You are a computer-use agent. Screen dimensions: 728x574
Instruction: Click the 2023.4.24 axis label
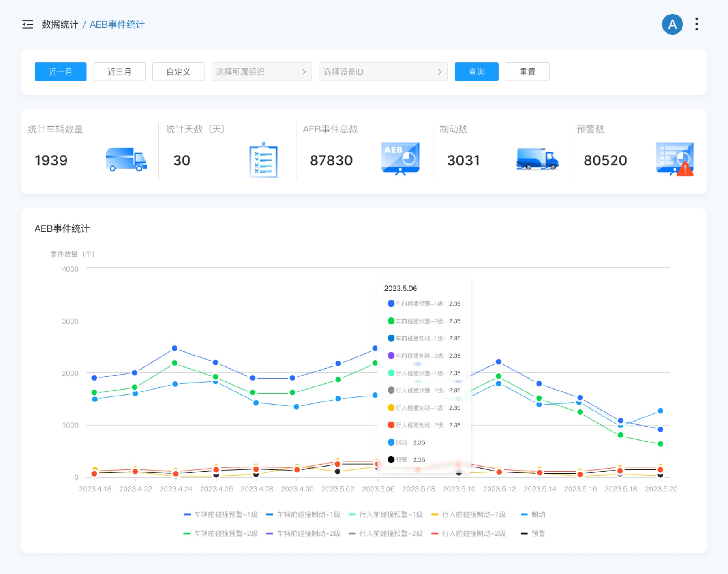(x=176, y=489)
